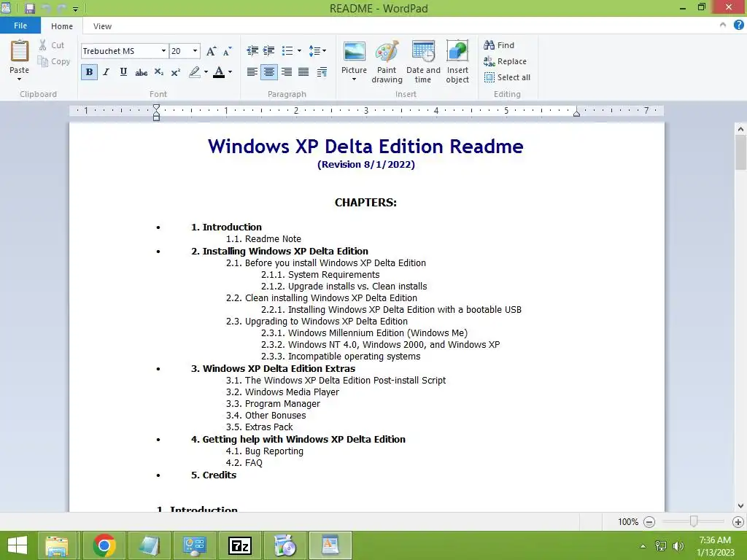Image resolution: width=747 pixels, height=560 pixels.
Task: Expand font color dropdown arrow
Action: [x=230, y=72]
